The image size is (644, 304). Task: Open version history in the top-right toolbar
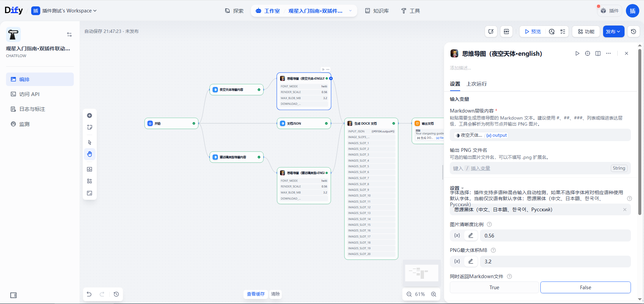(x=634, y=32)
